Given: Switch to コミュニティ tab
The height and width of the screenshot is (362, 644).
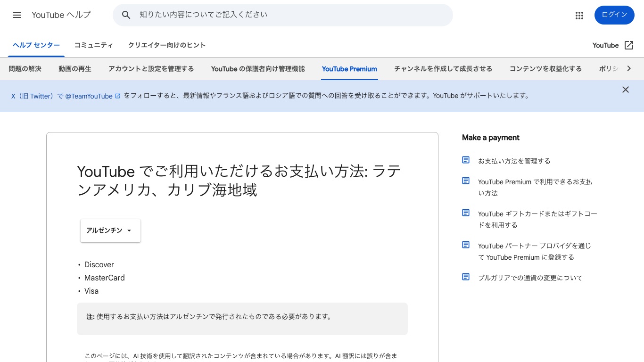Looking at the screenshot, I should coord(93,45).
